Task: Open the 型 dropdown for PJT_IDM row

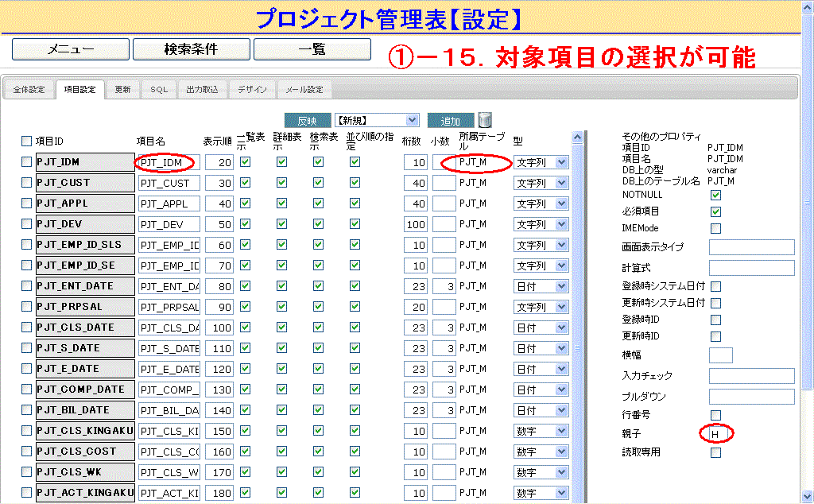Action: coord(541,162)
